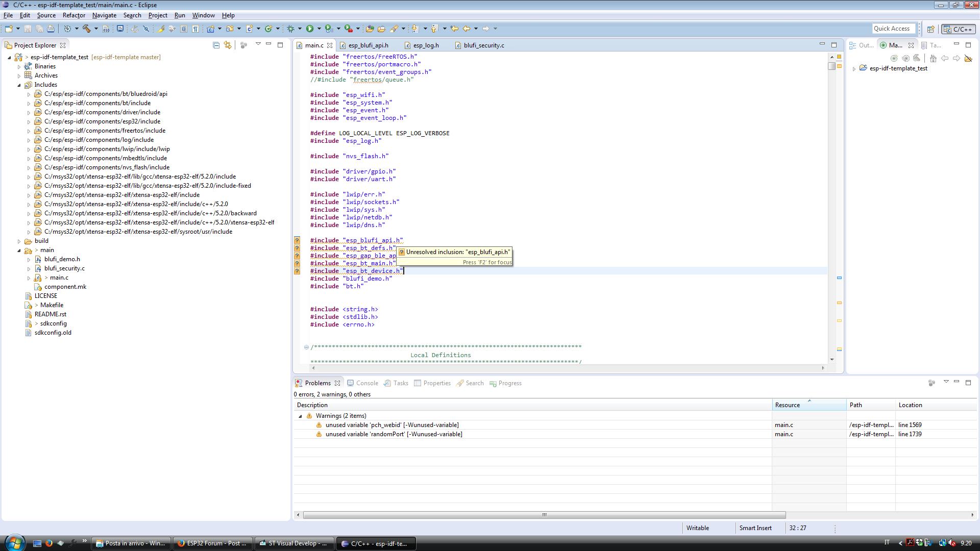This screenshot has width=980, height=551.
Task: Click the Search flashlight toolbar icon
Action: (394, 29)
